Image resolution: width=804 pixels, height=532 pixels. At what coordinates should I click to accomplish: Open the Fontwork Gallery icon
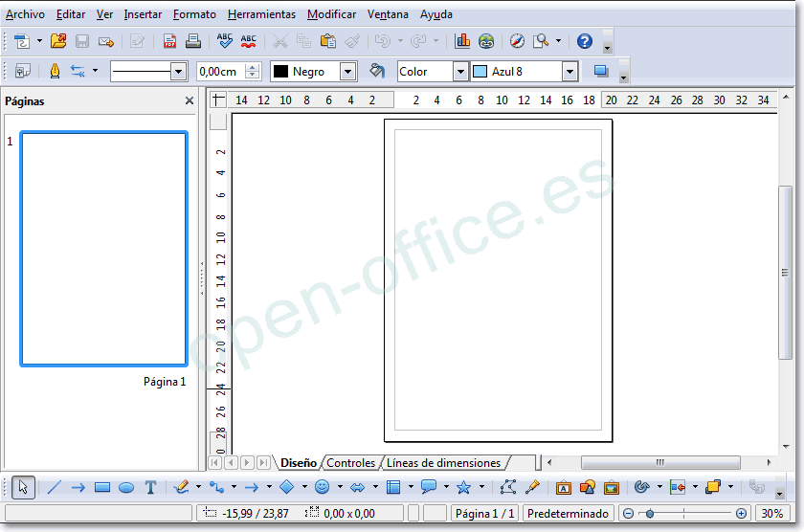564,487
